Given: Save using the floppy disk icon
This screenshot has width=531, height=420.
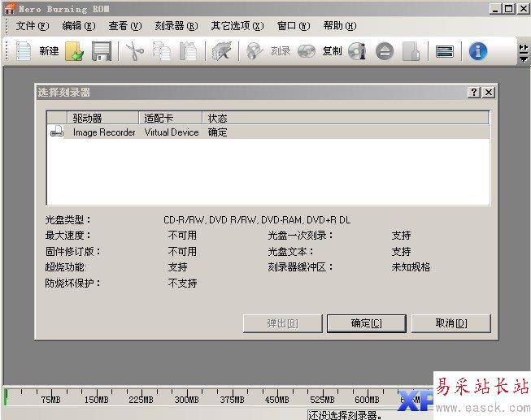Looking at the screenshot, I should [102, 51].
